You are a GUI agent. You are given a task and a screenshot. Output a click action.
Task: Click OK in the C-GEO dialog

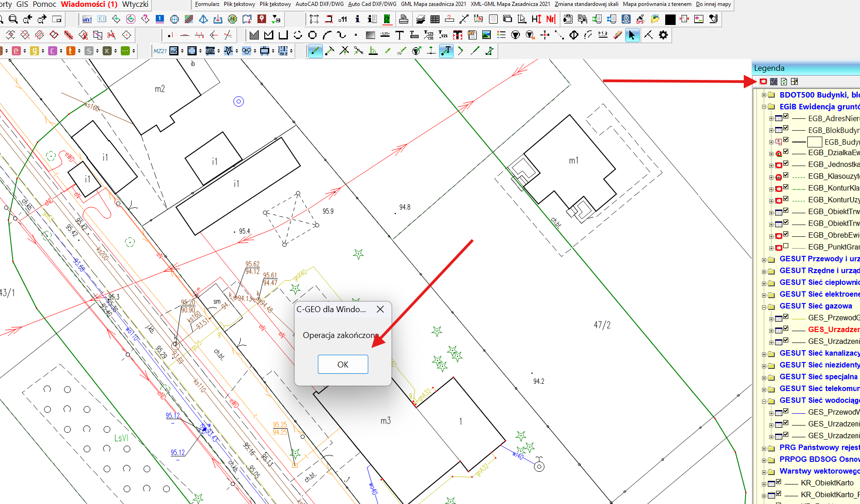point(343,364)
